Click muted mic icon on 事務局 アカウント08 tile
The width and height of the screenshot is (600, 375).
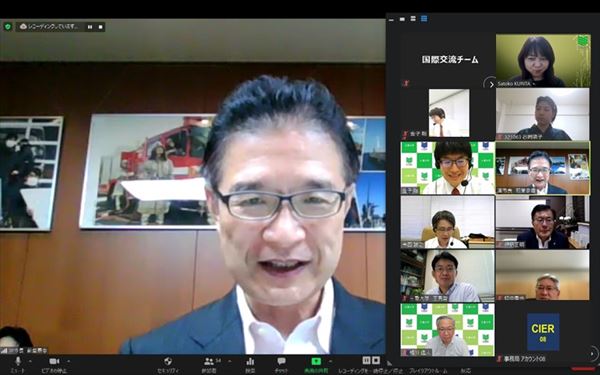coord(499,359)
